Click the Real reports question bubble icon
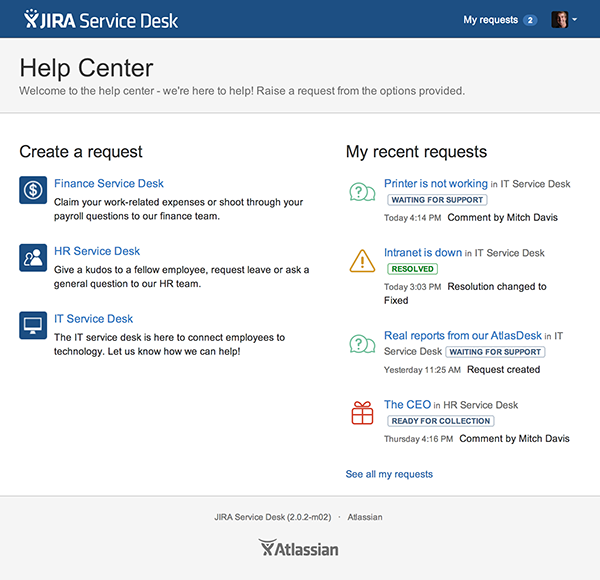 click(x=361, y=344)
